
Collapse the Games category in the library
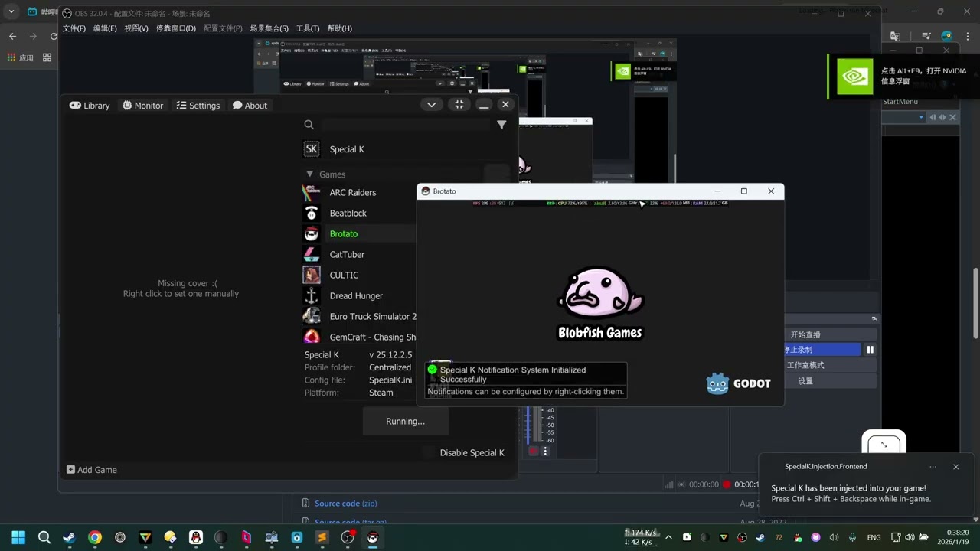[x=310, y=174]
